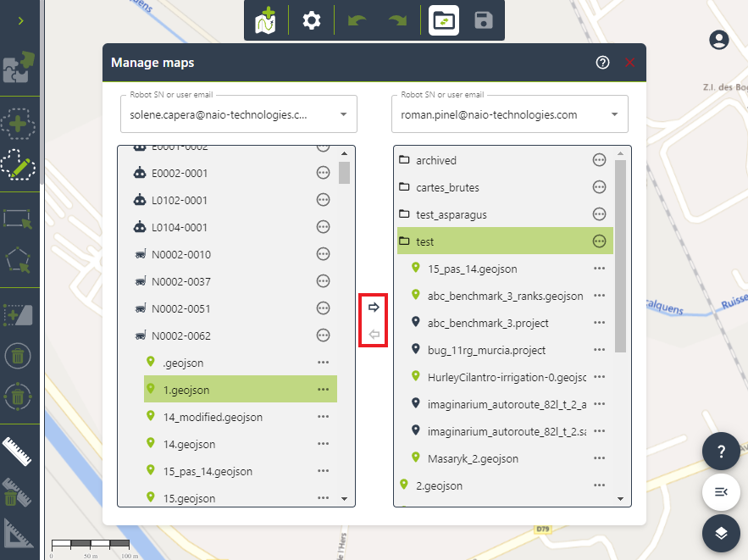The height and width of the screenshot is (560, 748).
Task: Open the options menu for the test folder
Action: tap(599, 241)
